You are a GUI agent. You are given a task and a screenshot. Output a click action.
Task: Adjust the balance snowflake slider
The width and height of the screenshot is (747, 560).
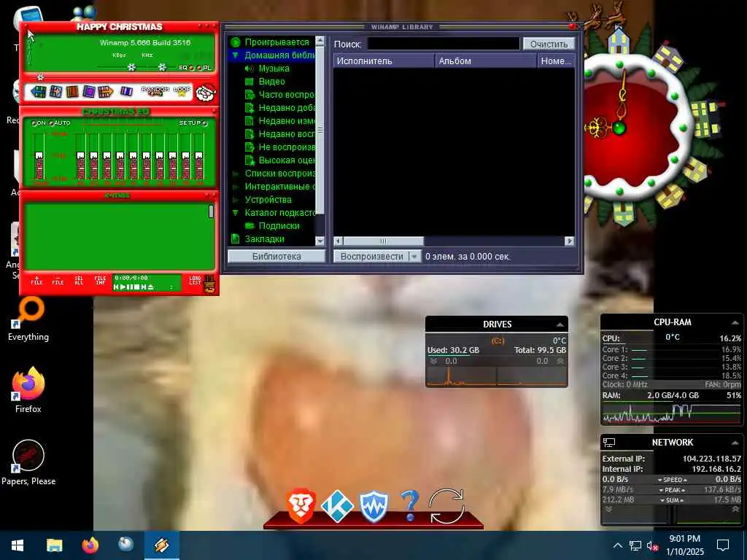point(163,67)
